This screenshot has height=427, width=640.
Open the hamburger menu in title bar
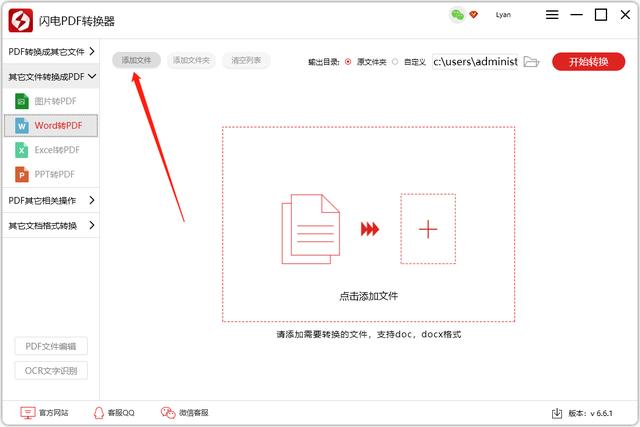[553, 15]
